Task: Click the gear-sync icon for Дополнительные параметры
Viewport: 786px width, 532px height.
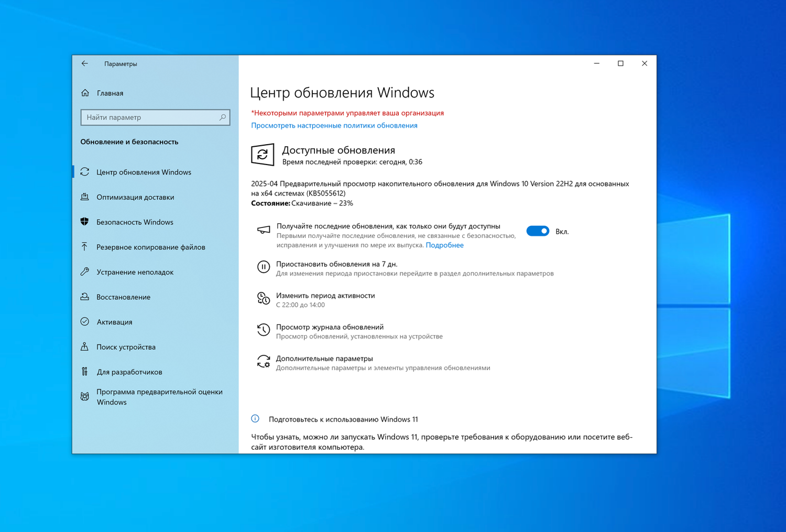Action: coord(264,362)
